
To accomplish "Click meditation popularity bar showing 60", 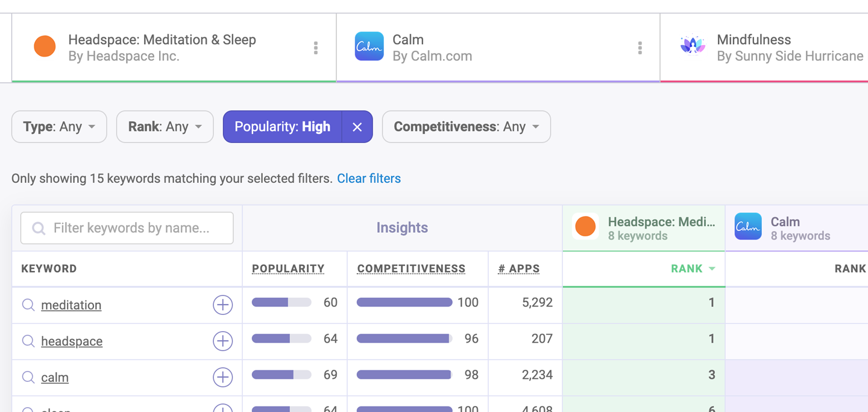I will (x=281, y=302).
